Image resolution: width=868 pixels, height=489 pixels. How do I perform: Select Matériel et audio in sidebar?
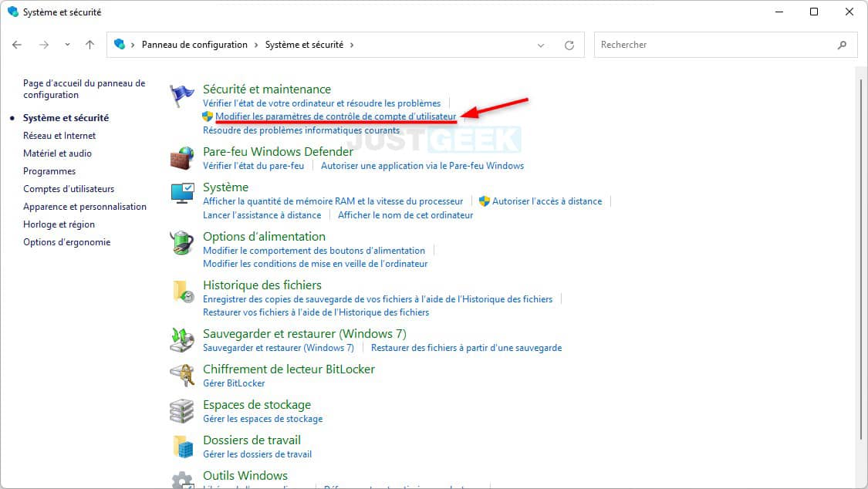click(58, 153)
